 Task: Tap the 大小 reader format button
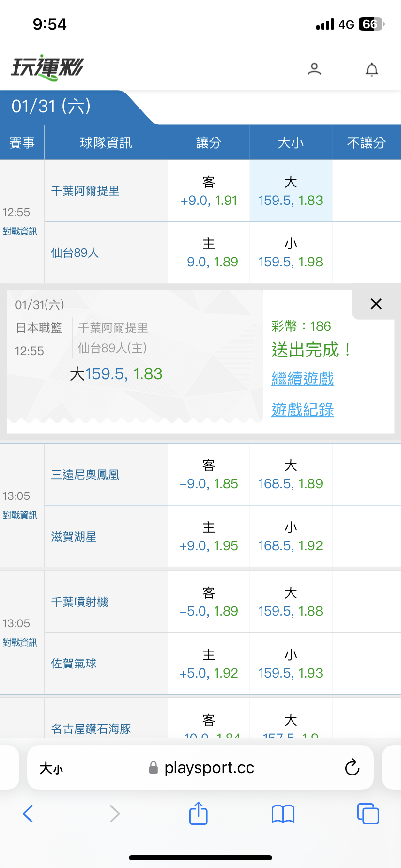point(51,768)
